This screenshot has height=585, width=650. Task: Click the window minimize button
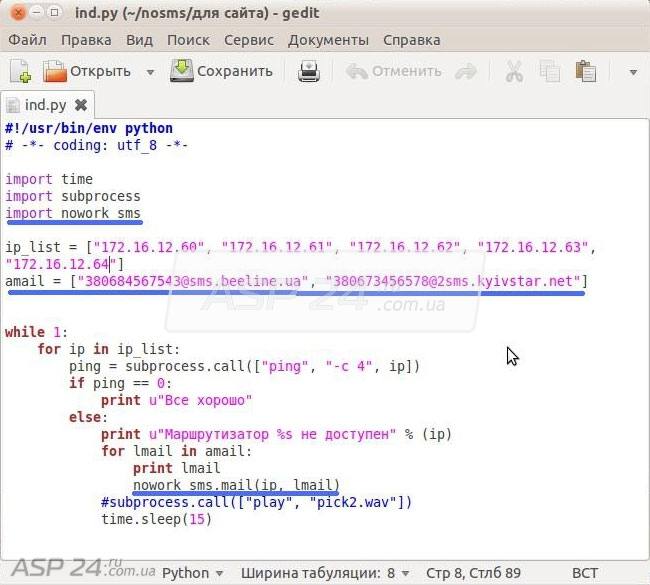pos(36,13)
